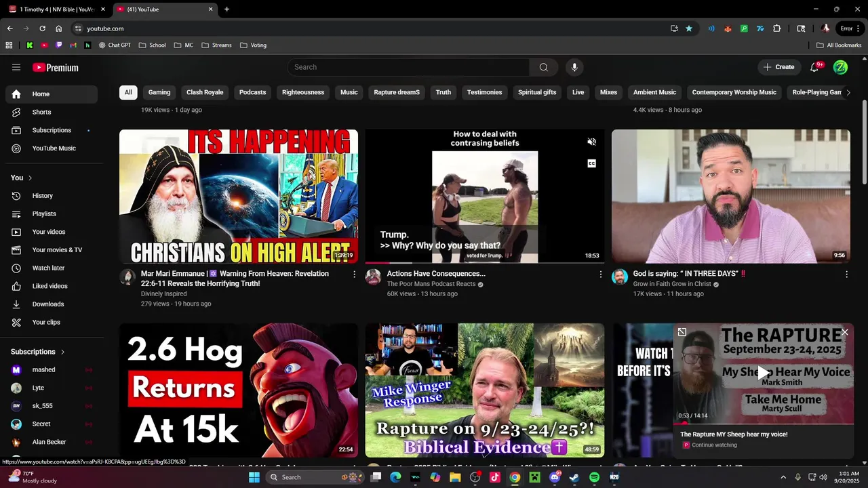
Task: Open watch History
Action: point(52,196)
